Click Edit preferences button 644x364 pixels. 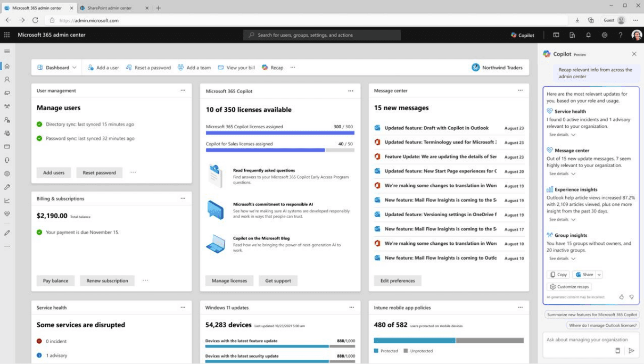click(x=398, y=280)
